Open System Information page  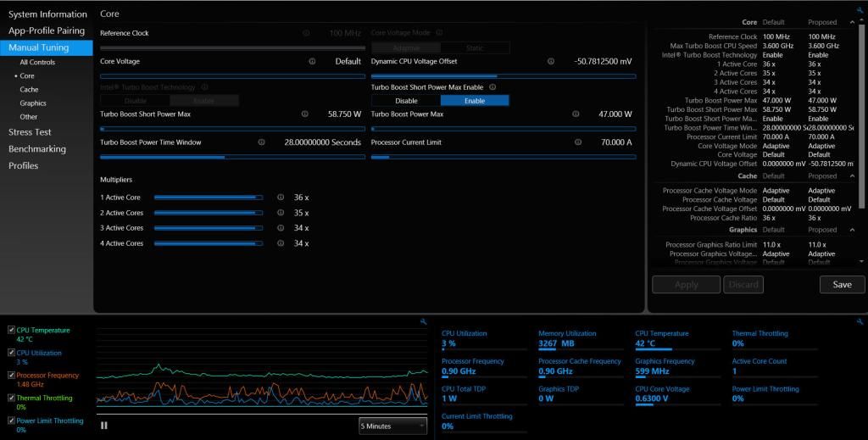point(47,14)
